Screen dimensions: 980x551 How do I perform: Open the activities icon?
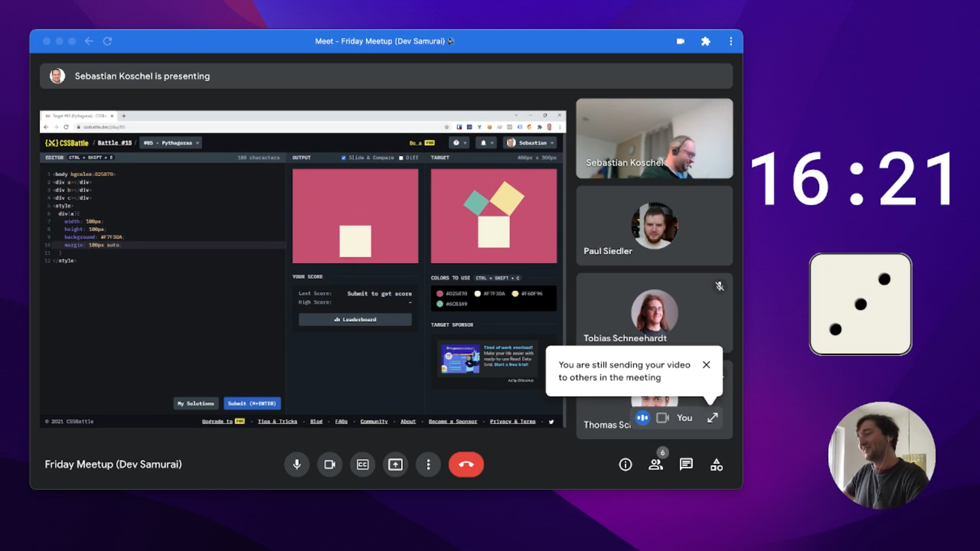click(x=716, y=464)
